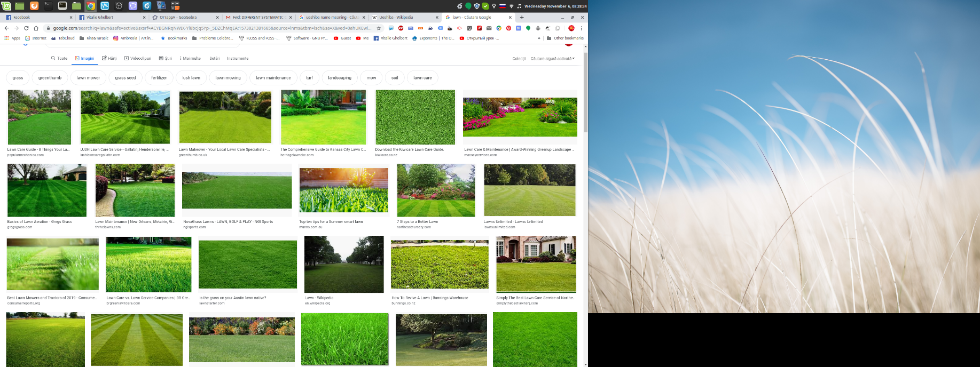
Task: Click the Russian flag keyboard layout indicator
Action: click(503, 6)
